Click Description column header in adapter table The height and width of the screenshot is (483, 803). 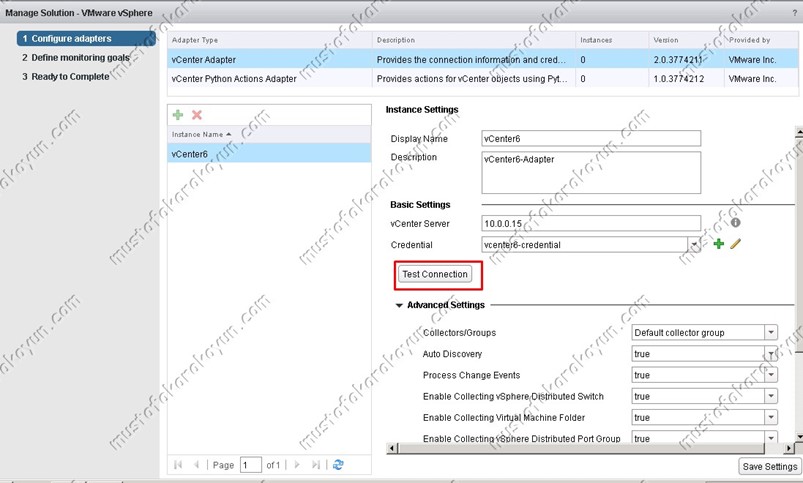tap(474, 40)
